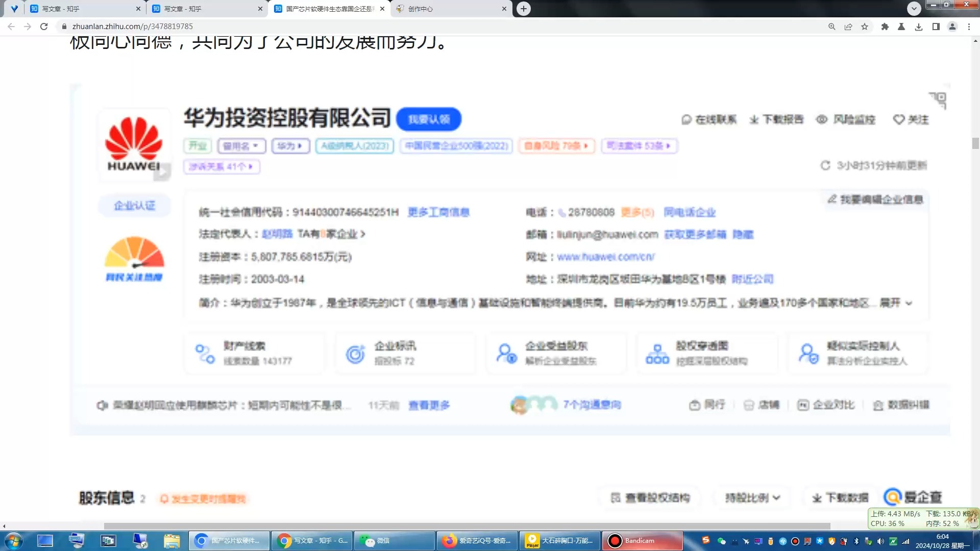980x551 pixels.
Task: Expand 涉诉关系 41个 tag
Action: [222, 166]
